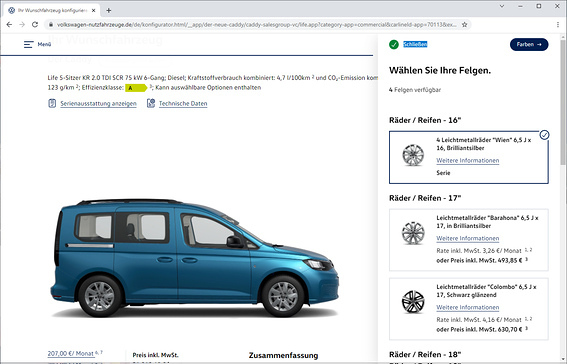This screenshot has height=364, width=567.
Task: Open Technische Daten link
Action: click(183, 104)
